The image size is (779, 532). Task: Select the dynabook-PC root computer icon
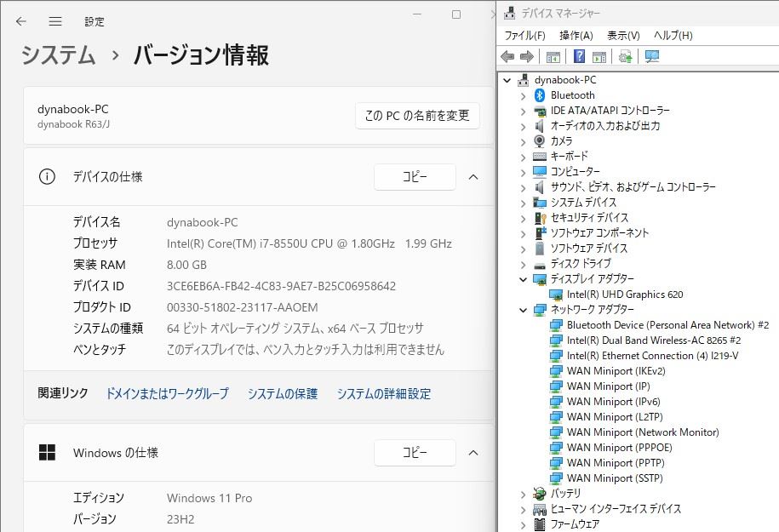523,79
